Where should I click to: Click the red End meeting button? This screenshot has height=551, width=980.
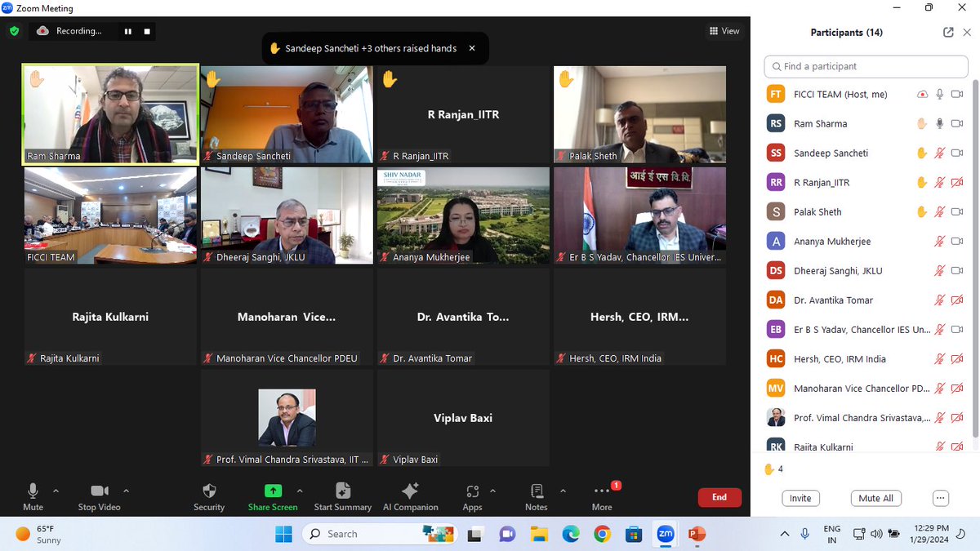pyautogui.click(x=719, y=497)
